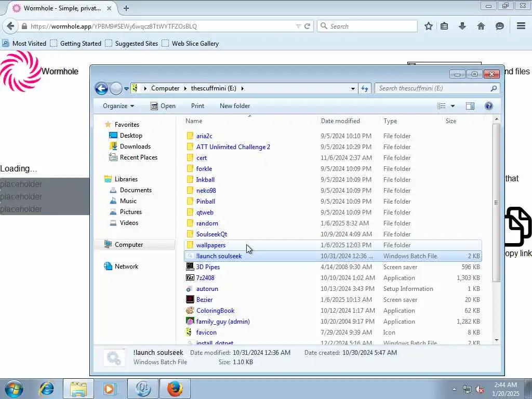Expand the thescuffmini (E:) breadcrumb arrow

pyautogui.click(x=242, y=88)
